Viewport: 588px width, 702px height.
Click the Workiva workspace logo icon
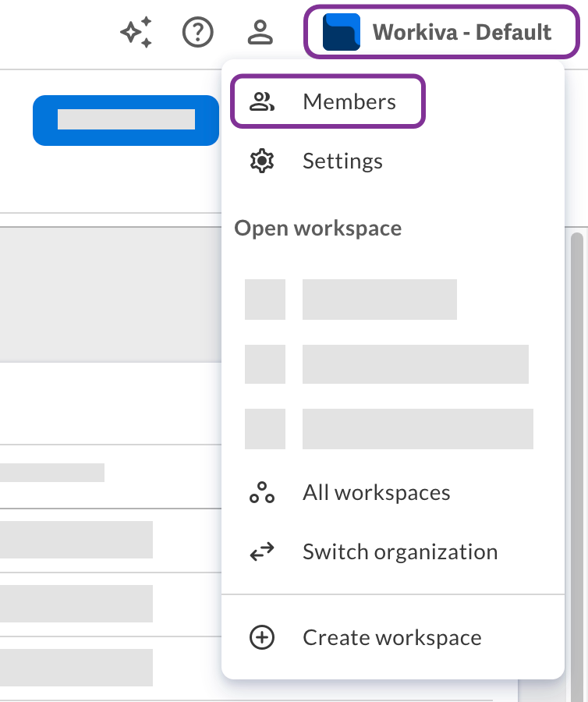pos(341,32)
